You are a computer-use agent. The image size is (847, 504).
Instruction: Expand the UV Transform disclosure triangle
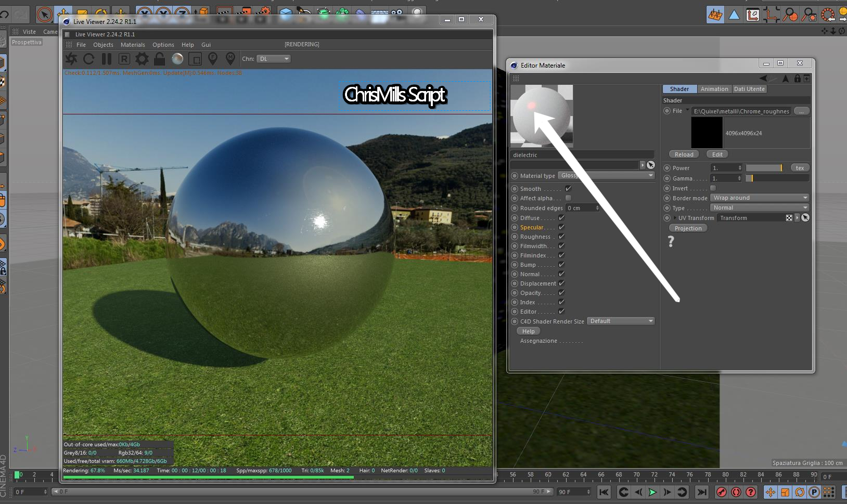click(x=675, y=218)
